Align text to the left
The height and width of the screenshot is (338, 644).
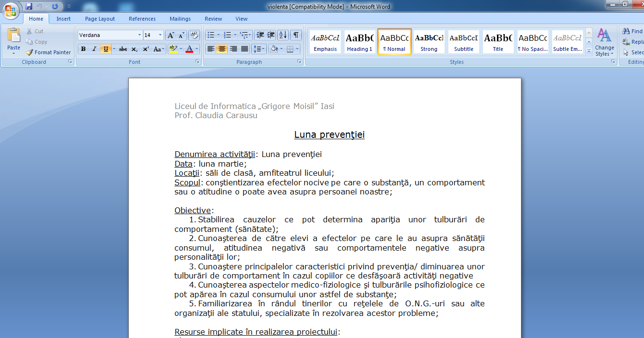pyautogui.click(x=211, y=49)
